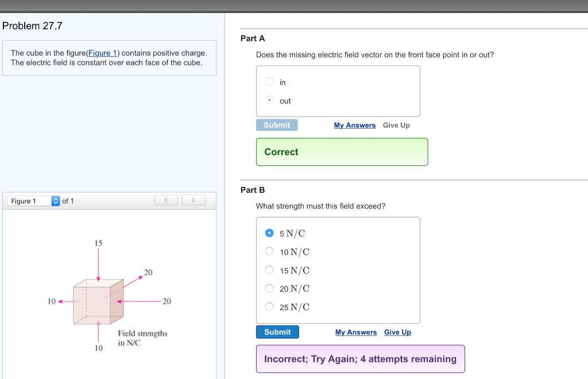Viewport: 588px width, 379px height.
Task: Open My Answers for Part A
Action: click(x=354, y=125)
